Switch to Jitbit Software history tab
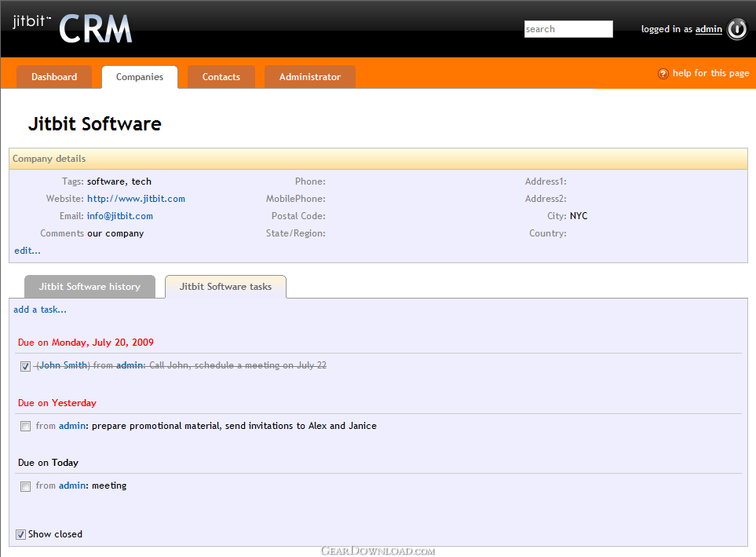The width and height of the screenshot is (756, 557). (89, 287)
